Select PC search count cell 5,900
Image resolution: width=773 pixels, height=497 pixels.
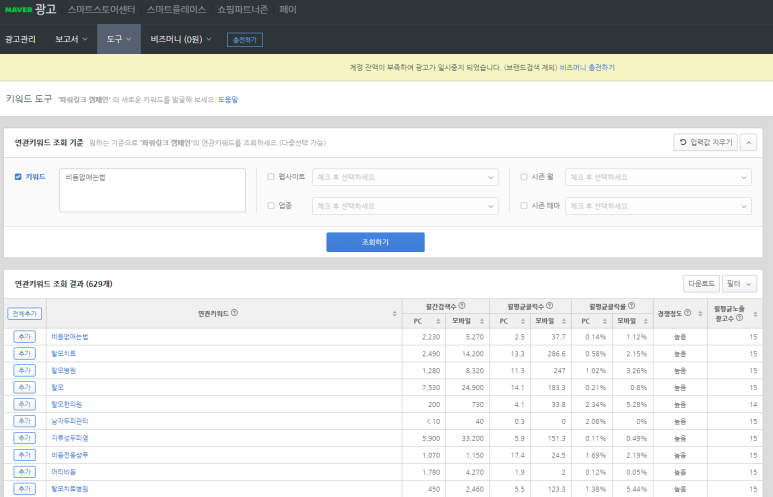[x=424, y=438]
